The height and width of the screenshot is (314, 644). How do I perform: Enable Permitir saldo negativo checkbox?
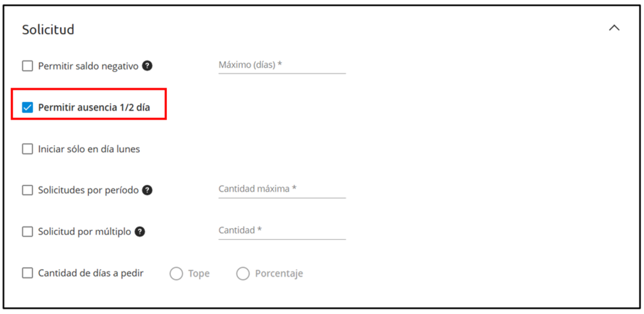28,66
